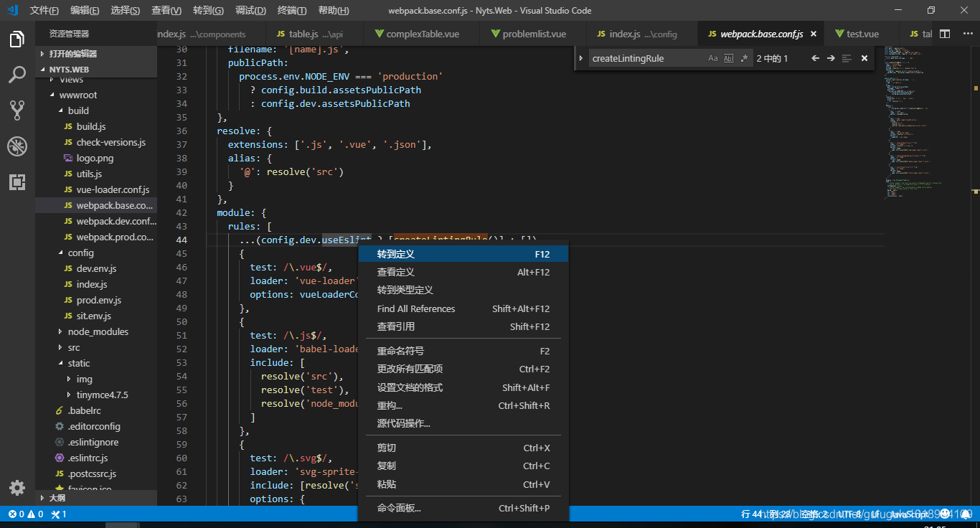
Task: Expand the 大纲 outline section
Action: pos(96,498)
